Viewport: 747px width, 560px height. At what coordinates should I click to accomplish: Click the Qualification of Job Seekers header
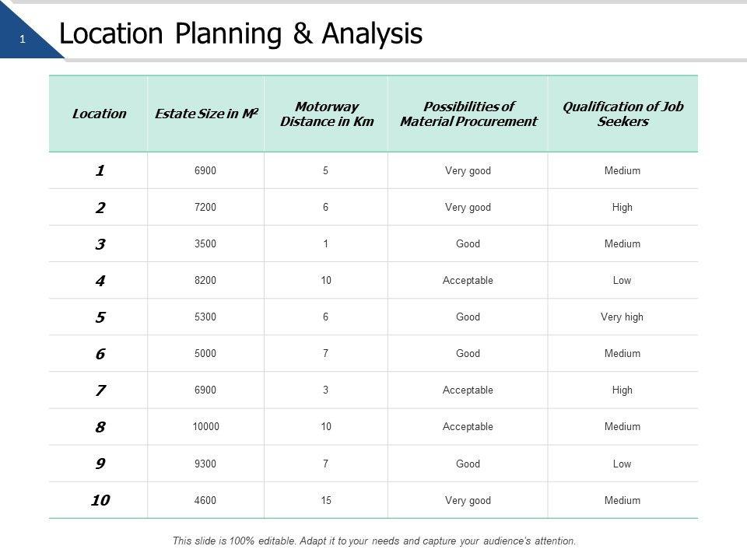point(622,114)
